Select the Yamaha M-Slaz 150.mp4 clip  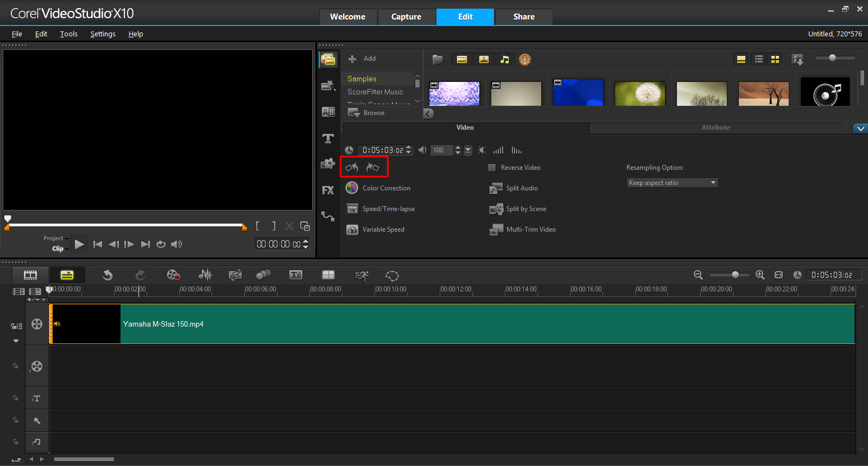(453, 324)
